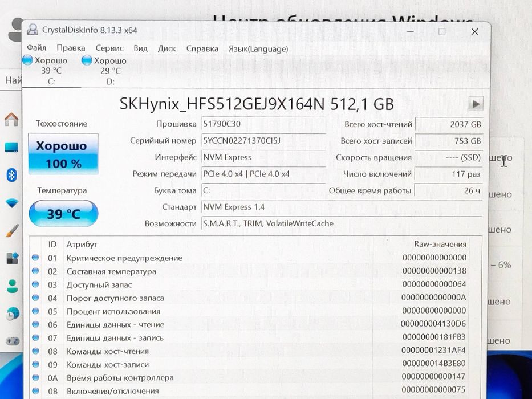Click the ID column header
The image size is (532, 399).
point(52,245)
